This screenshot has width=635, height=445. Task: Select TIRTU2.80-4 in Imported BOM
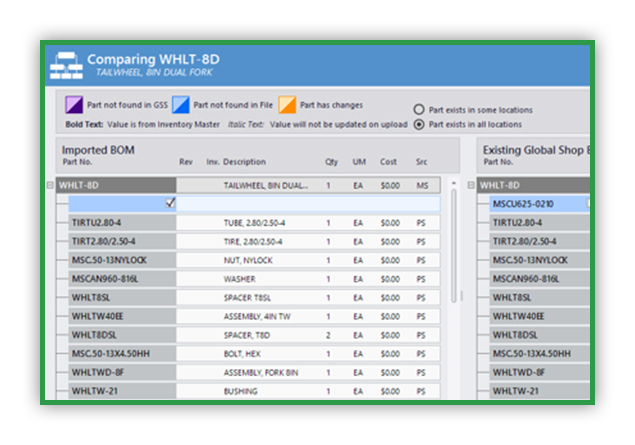click(122, 223)
